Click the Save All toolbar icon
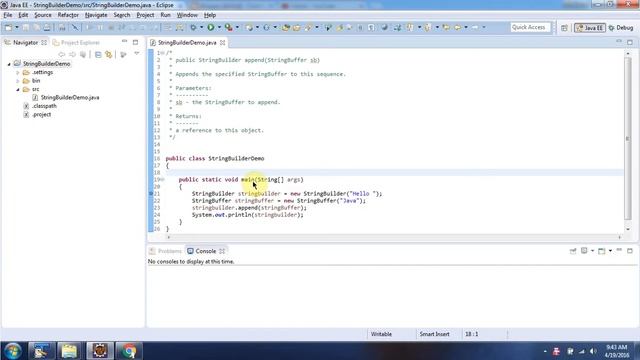The height and width of the screenshot is (360, 640). tap(36, 27)
